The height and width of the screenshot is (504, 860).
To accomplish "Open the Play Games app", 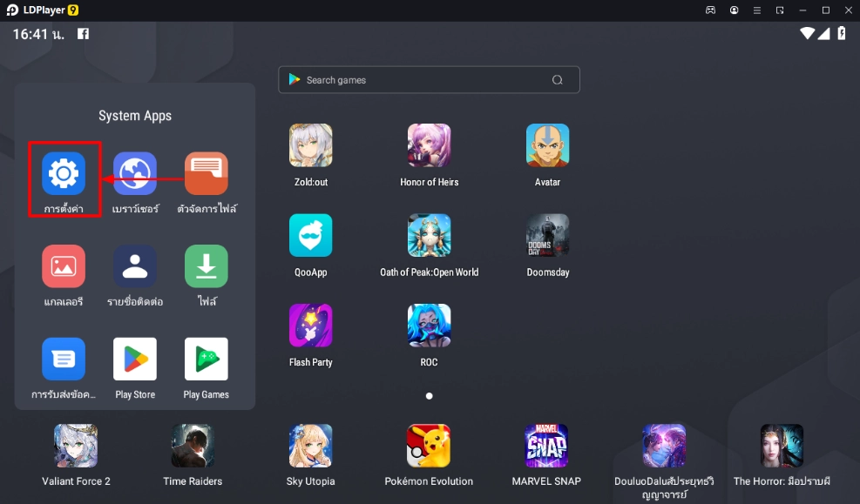I will pyautogui.click(x=207, y=360).
